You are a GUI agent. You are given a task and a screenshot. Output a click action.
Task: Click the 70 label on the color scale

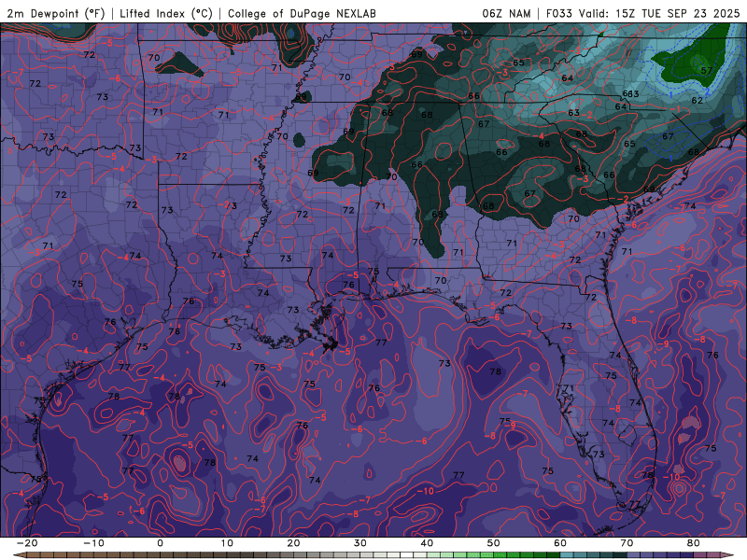pos(627,543)
